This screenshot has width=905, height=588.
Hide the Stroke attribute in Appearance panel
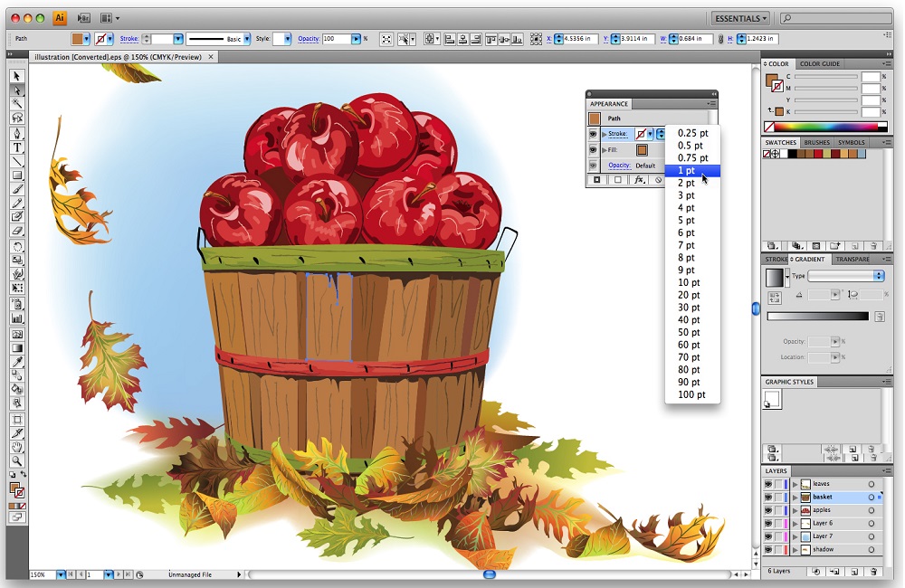593,133
